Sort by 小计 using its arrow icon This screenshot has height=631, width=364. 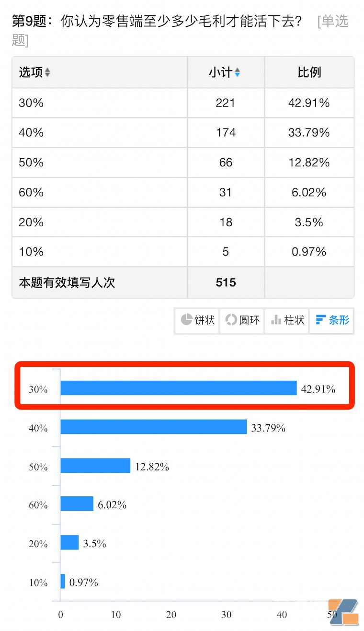click(x=238, y=72)
